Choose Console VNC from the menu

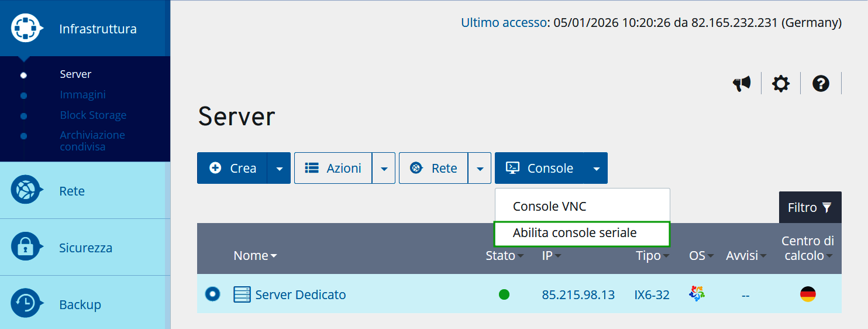click(549, 206)
